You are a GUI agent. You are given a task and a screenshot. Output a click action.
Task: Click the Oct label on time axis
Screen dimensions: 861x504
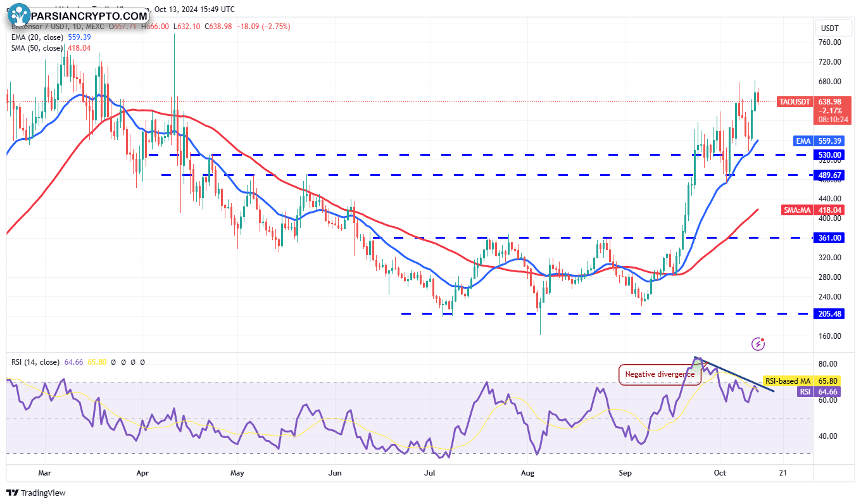pos(720,473)
